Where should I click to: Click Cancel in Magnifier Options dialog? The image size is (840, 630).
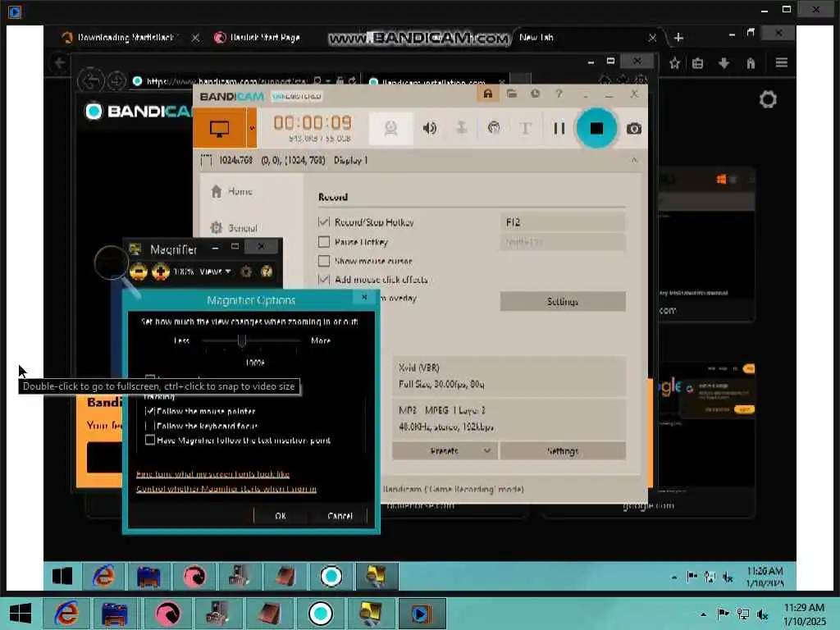click(340, 516)
